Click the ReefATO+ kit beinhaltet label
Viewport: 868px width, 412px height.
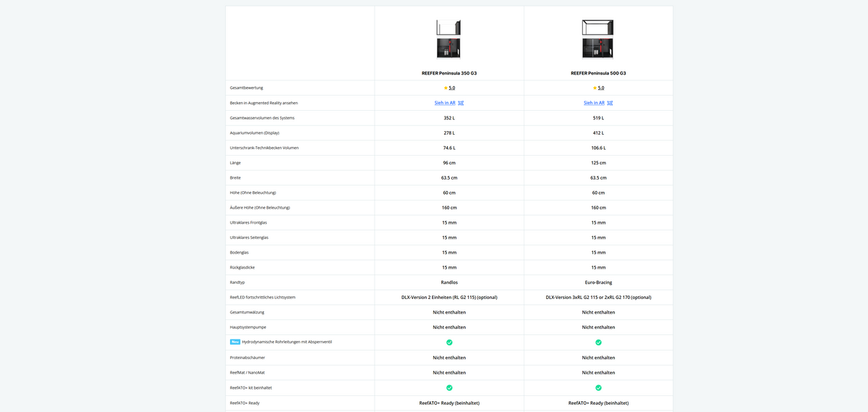click(251, 387)
